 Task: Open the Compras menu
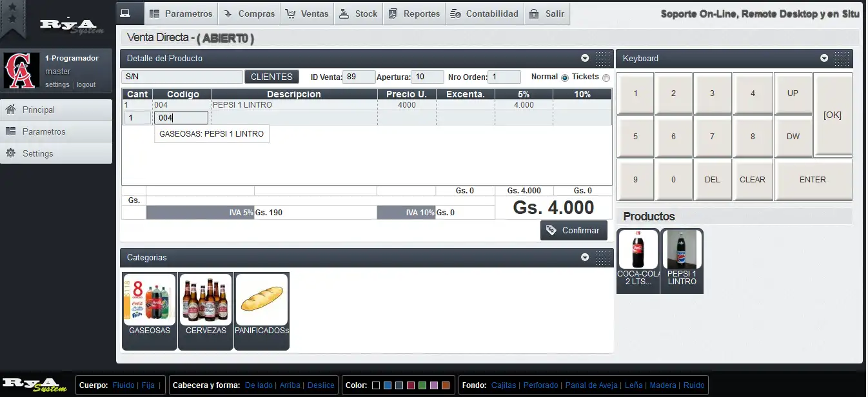pyautogui.click(x=248, y=14)
